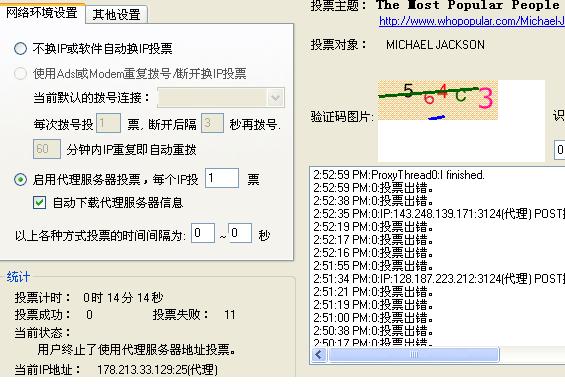Select log entry with IP 128.187.223.212:3124
This screenshot has height=384, width=565.
(x=439, y=279)
